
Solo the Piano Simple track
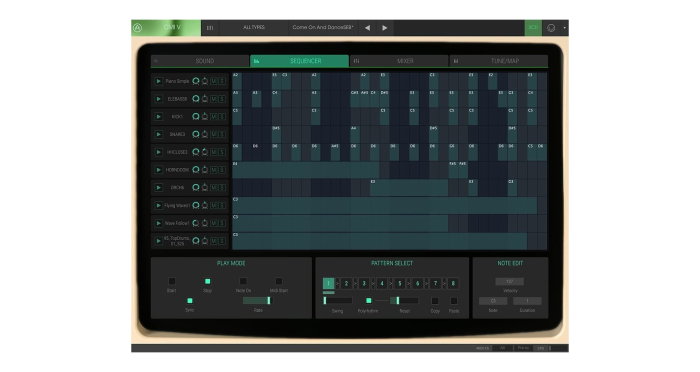[x=222, y=81]
